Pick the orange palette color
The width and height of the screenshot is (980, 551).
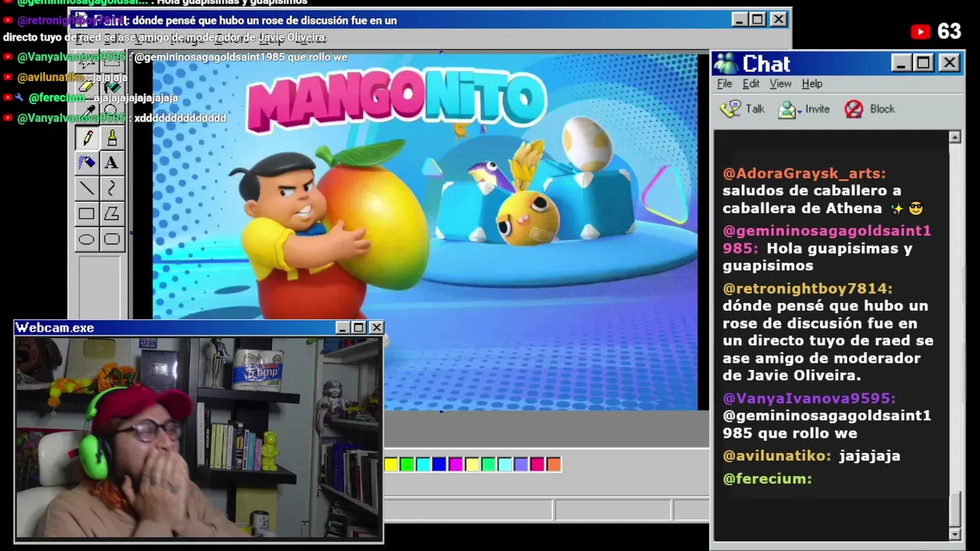[x=554, y=464]
